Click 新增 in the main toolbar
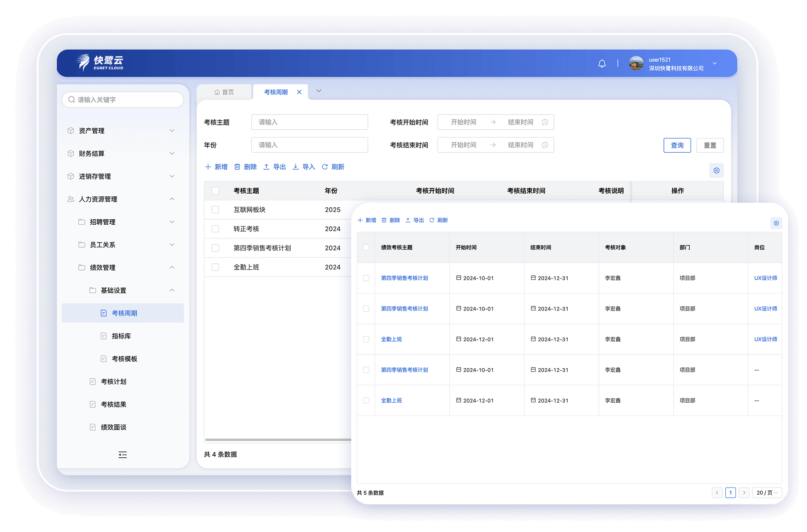Image resolution: width=807 pixels, height=532 pixels. pyautogui.click(x=216, y=167)
